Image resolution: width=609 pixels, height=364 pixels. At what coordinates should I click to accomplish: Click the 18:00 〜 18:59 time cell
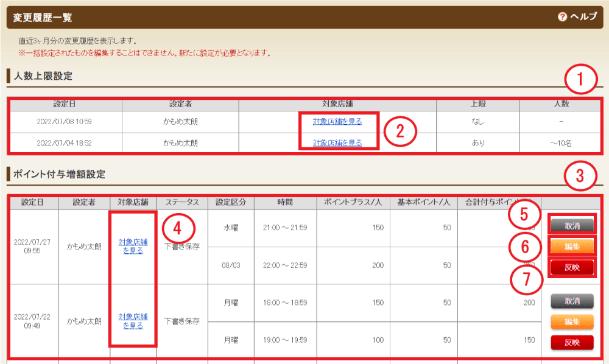(285, 303)
